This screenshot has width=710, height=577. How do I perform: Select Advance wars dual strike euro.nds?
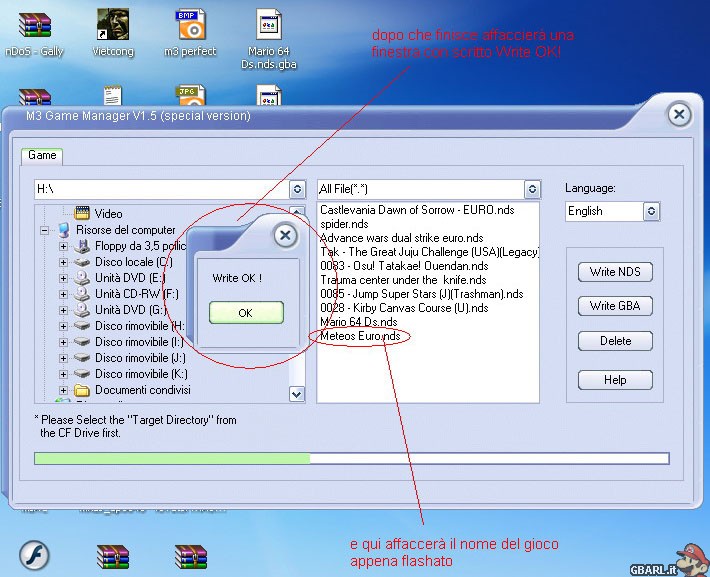click(402, 238)
